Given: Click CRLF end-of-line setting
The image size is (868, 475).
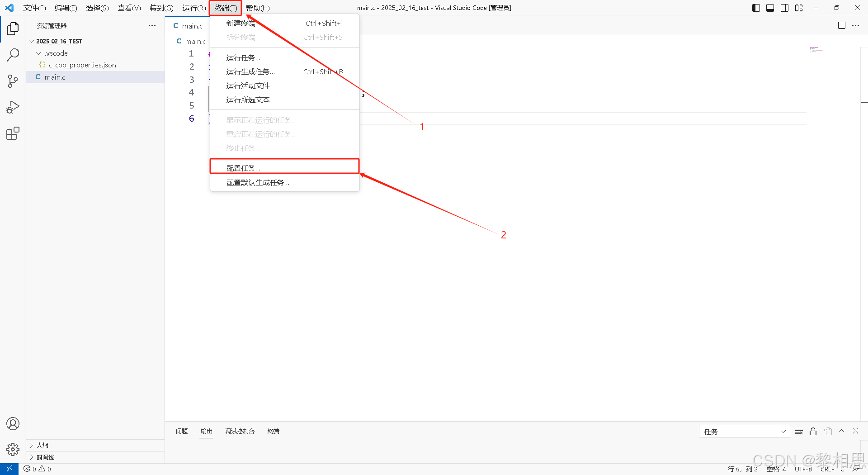Looking at the screenshot, I should click(x=827, y=470).
